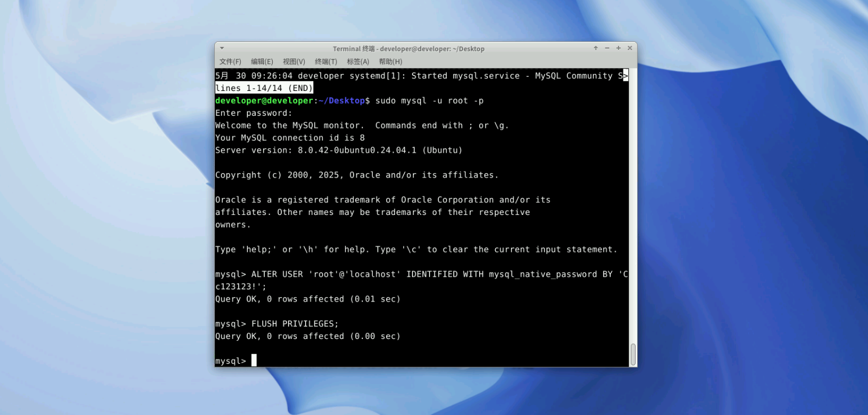Click the 'FLUSH PRIVILEGES;' command line
This screenshot has width=868, height=415.
[277, 324]
